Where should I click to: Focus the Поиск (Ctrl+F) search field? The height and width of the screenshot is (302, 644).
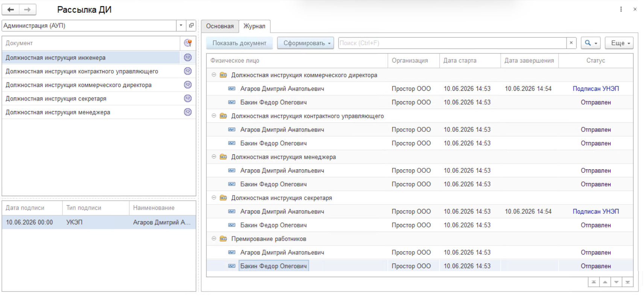[452, 43]
